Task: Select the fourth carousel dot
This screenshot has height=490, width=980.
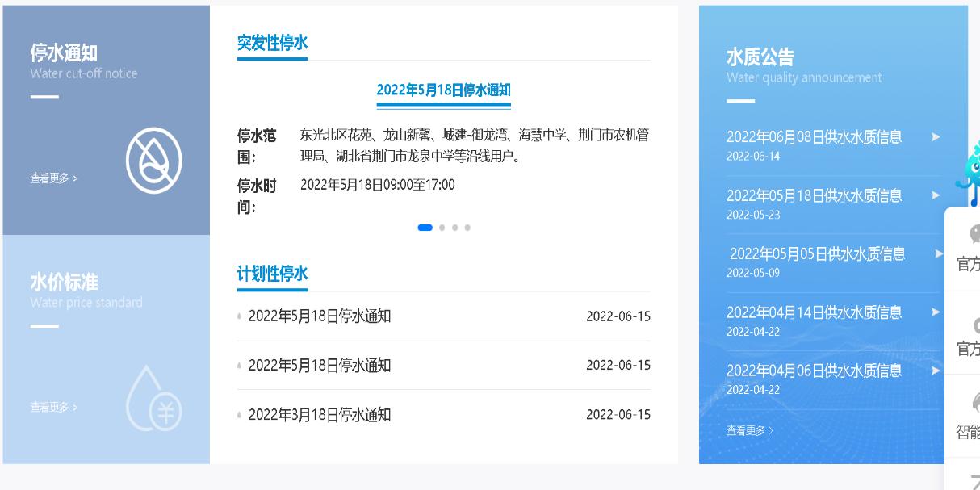Action: tap(467, 228)
